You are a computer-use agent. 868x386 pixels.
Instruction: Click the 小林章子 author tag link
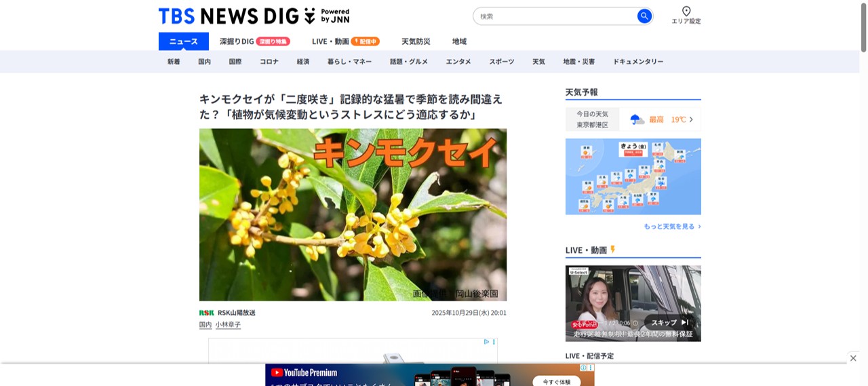coord(228,325)
